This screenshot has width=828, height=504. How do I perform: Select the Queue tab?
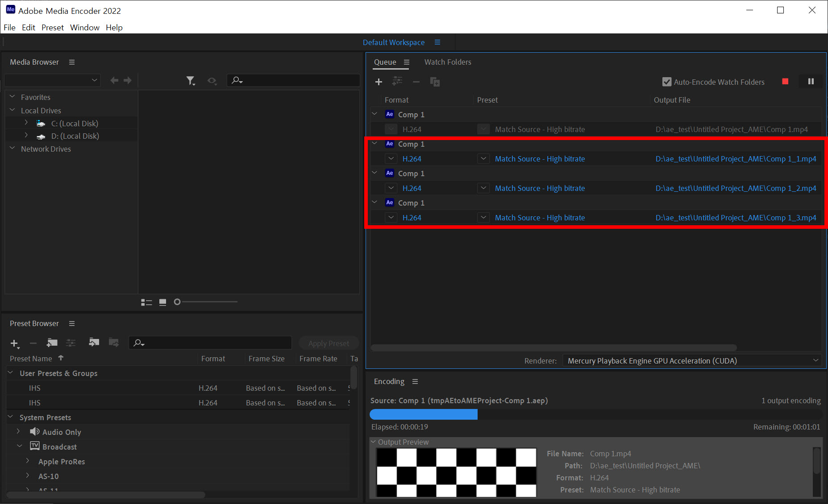coord(385,62)
